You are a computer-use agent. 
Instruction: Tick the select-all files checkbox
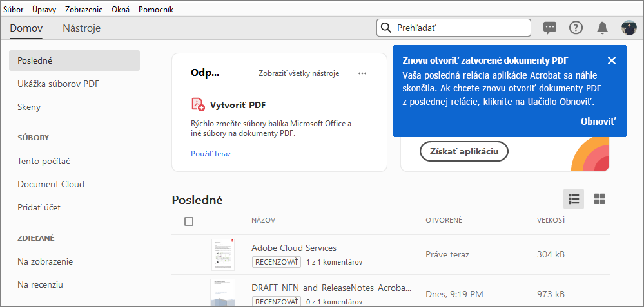click(x=189, y=221)
